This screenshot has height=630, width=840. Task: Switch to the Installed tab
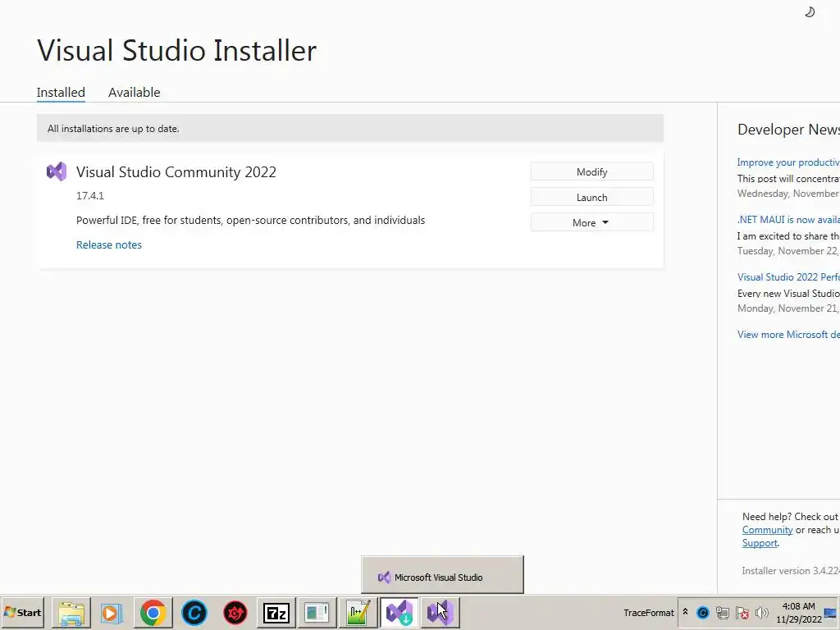coord(61,92)
